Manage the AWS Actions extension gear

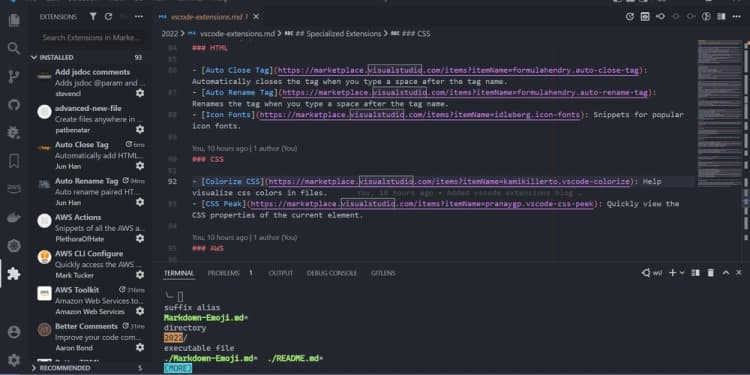(x=140, y=238)
